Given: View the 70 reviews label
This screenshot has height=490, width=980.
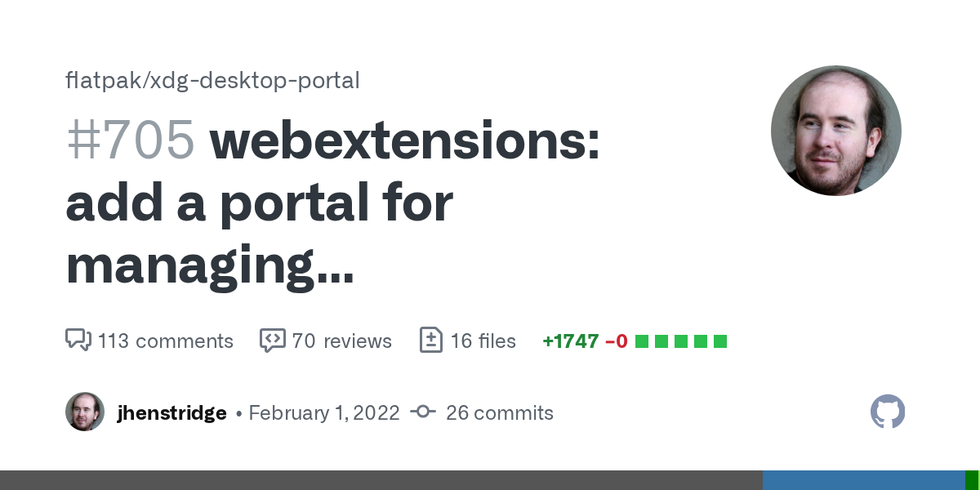Looking at the screenshot, I should point(341,341).
